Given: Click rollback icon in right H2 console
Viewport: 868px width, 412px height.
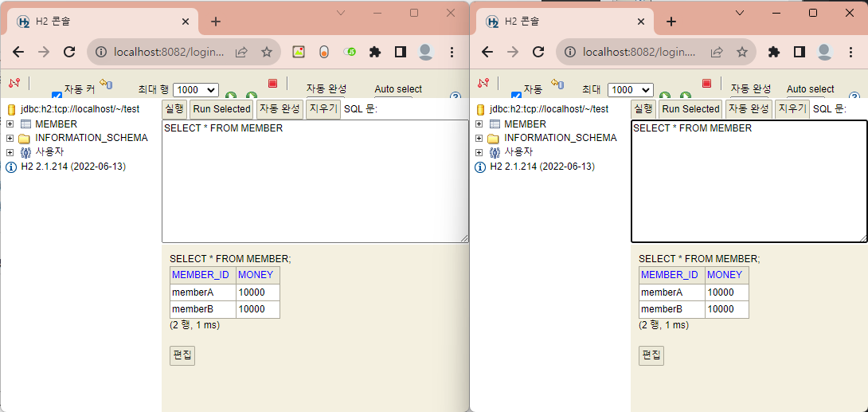Looking at the screenshot, I should 557,84.
